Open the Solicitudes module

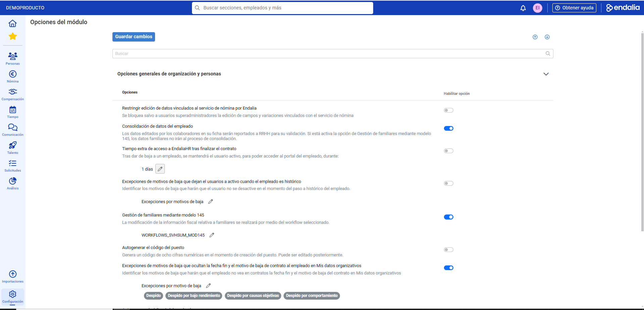[x=12, y=166]
